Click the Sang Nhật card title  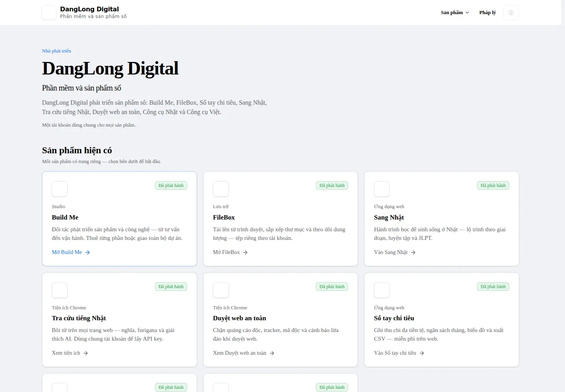(389, 218)
